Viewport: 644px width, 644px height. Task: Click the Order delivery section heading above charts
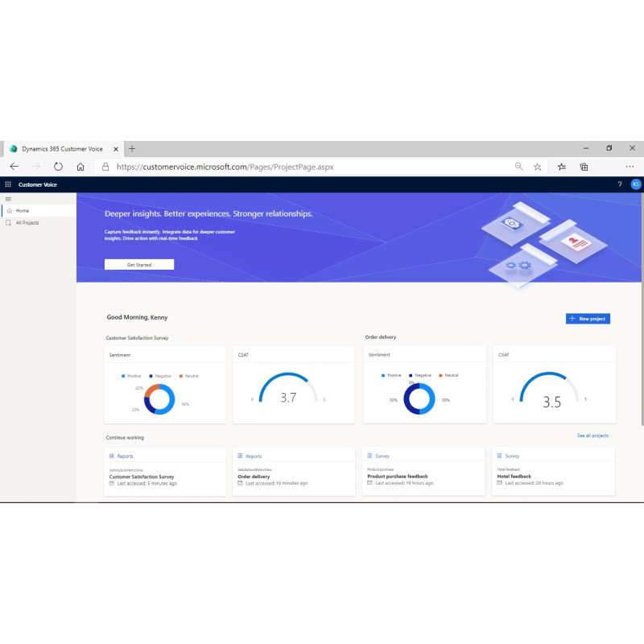click(381, 336)
